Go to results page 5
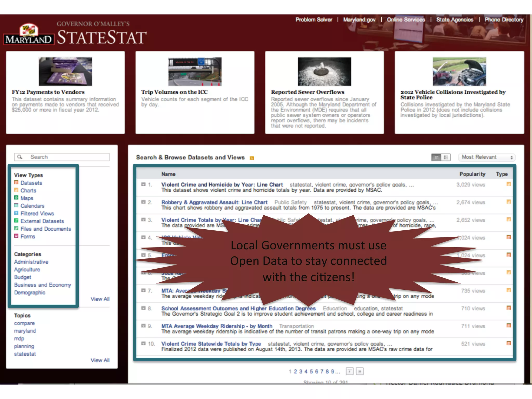Image resolution: width=532 pixels, height=399 pixels. pyautogui.click(x=311, y=371)
